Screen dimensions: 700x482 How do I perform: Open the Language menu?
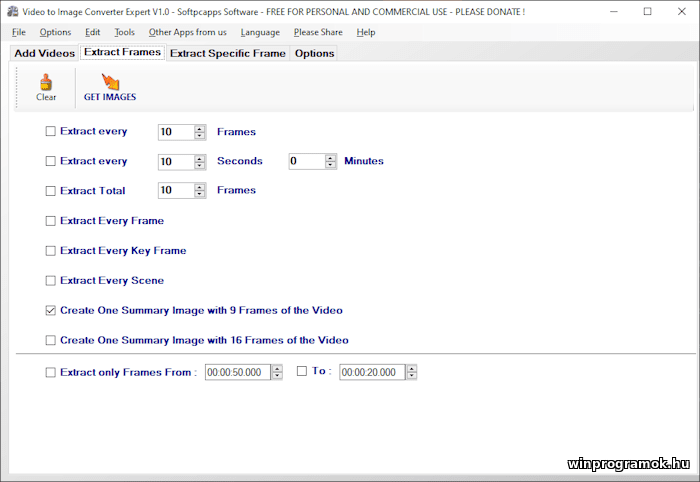tap(260, 32)
